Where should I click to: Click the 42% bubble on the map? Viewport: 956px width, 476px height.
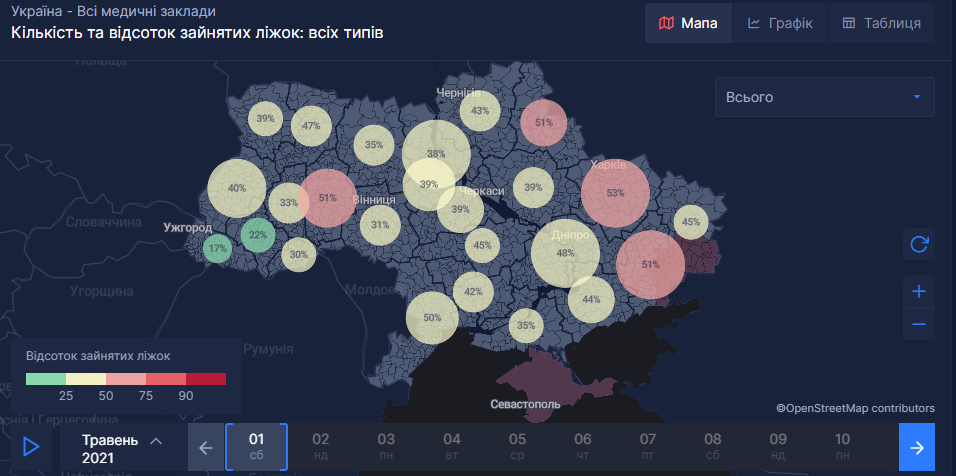473,292
